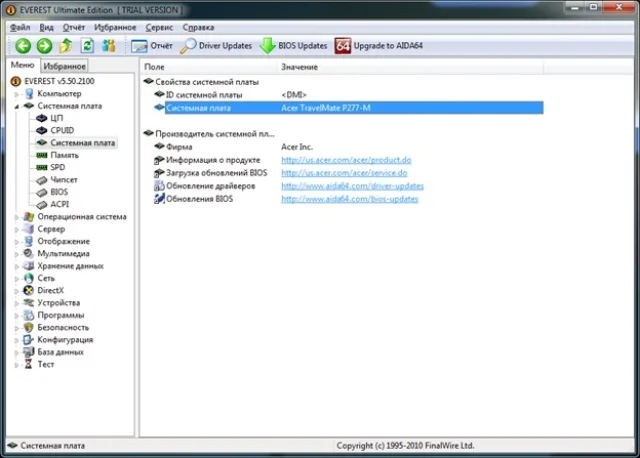This screenshot has height=458, width=640.
Task: Select the ACPI icon in the tree
Action: coord(42,204)
